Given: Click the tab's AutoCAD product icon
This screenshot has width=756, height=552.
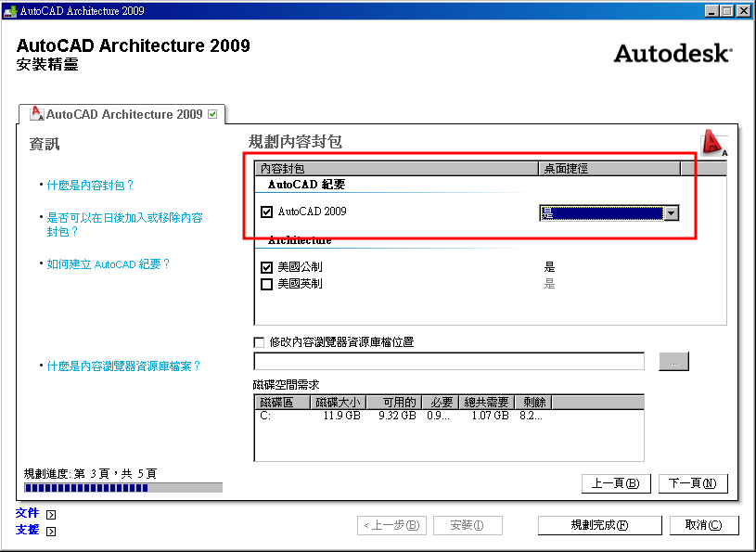Looking at the screenshot, I should [37, 114].
